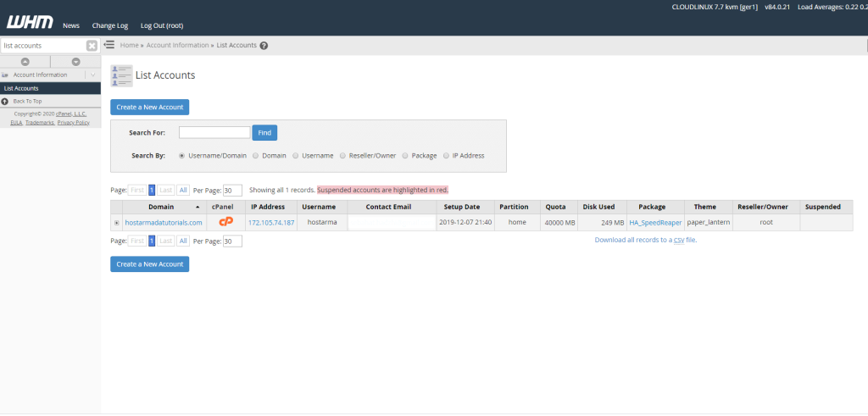This screenshot has width=868, height=416.
Task: Select Domain search option
Action: pyautogui.click(x=256, y=156)
